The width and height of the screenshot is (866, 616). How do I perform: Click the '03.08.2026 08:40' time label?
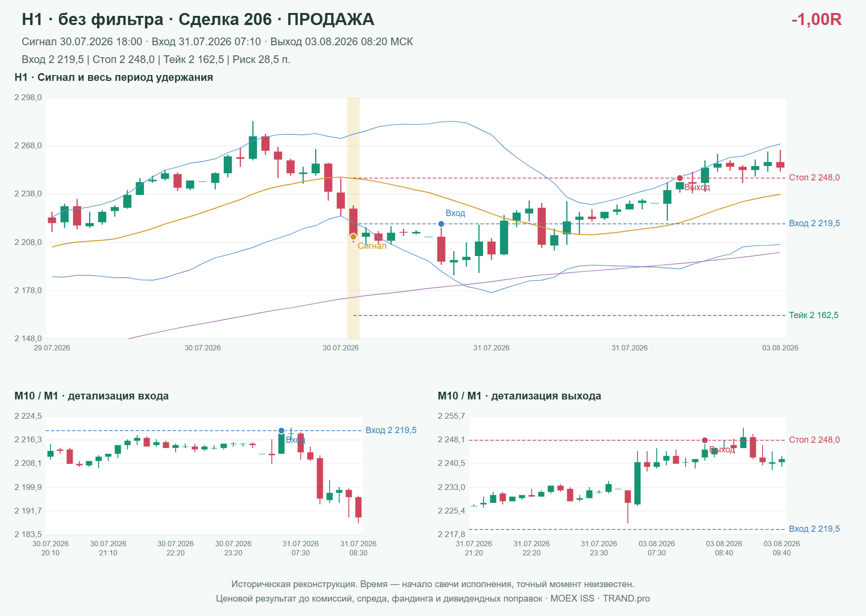[x=724, y=548]
